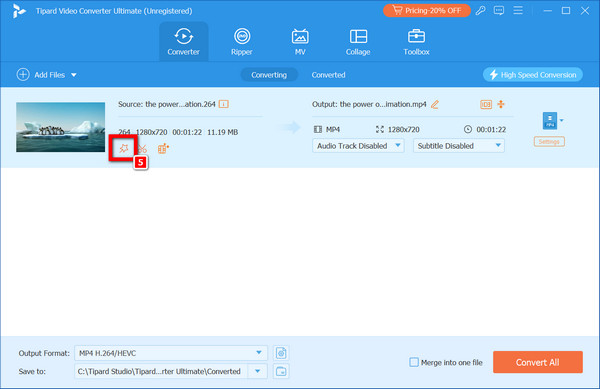Minimize the Tipard window
Image resolution: width=600 pixels, height=389 pixels.
pos(548,11)
